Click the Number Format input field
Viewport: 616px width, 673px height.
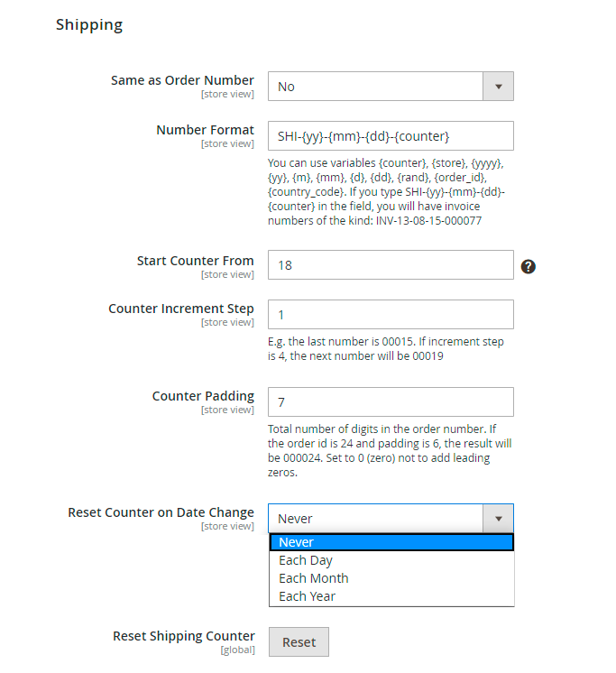(x=391, y=135)
